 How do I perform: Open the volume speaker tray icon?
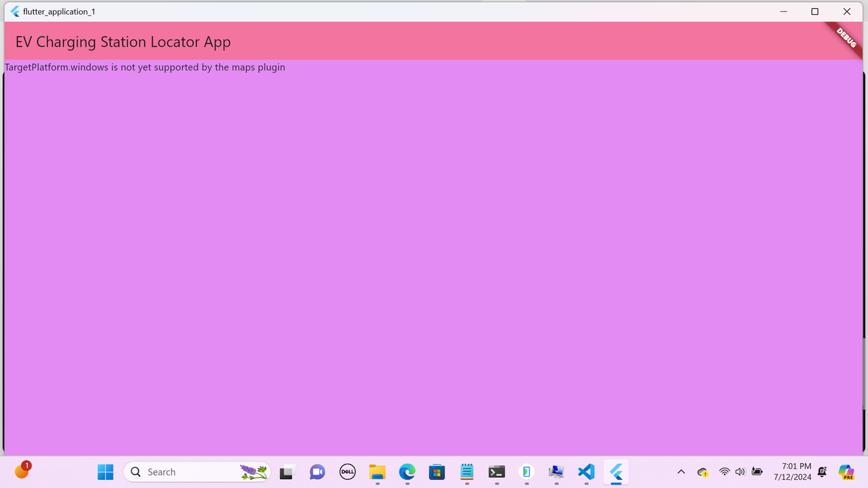click(740, 472)
